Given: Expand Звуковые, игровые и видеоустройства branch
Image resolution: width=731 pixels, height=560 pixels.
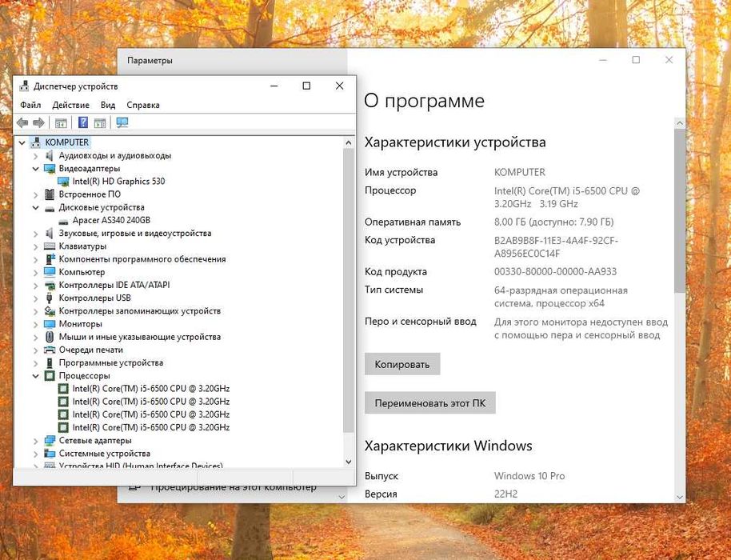Looking at the screenshot, I should (x=36, y=234).
